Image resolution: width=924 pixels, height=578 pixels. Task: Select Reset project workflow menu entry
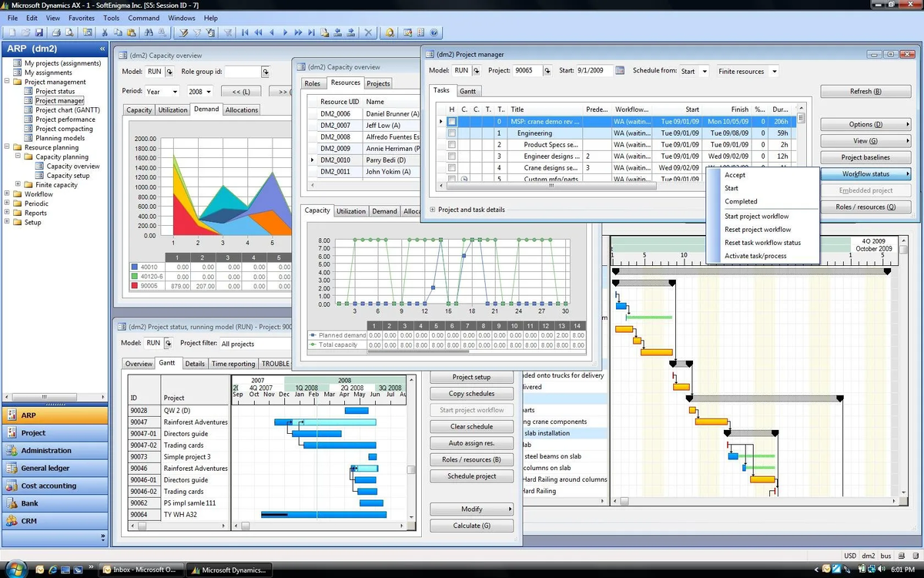758,230
